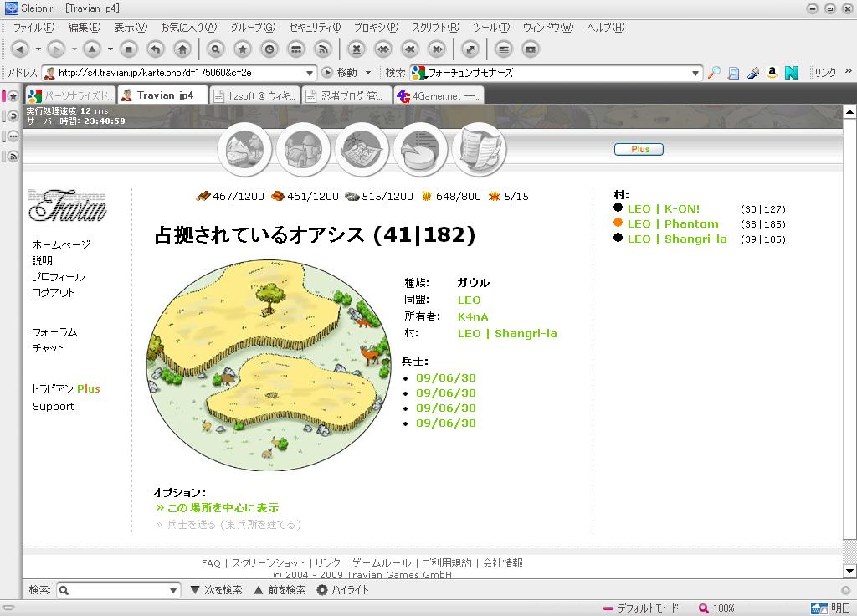This screenshot has height=616, width=857.
Task: Click the page zoom 100% control
Action: [x=717, y=608]
